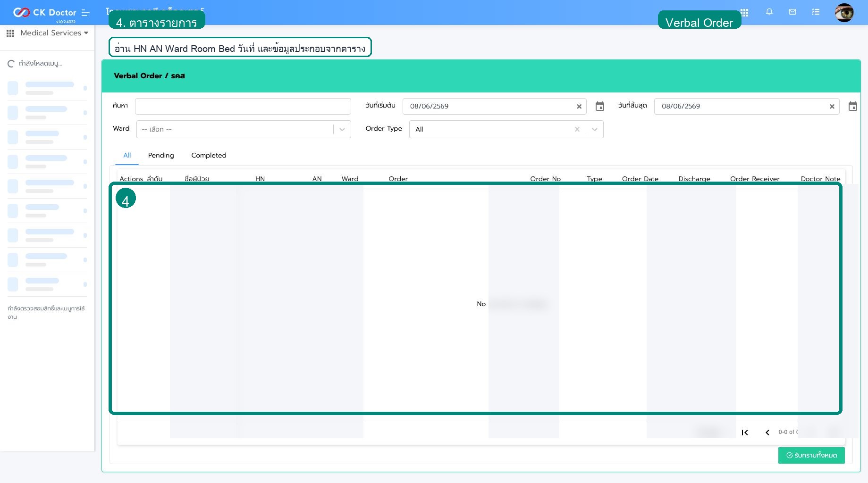Open the apps grid icon in the header

click(x=744, y=13)
